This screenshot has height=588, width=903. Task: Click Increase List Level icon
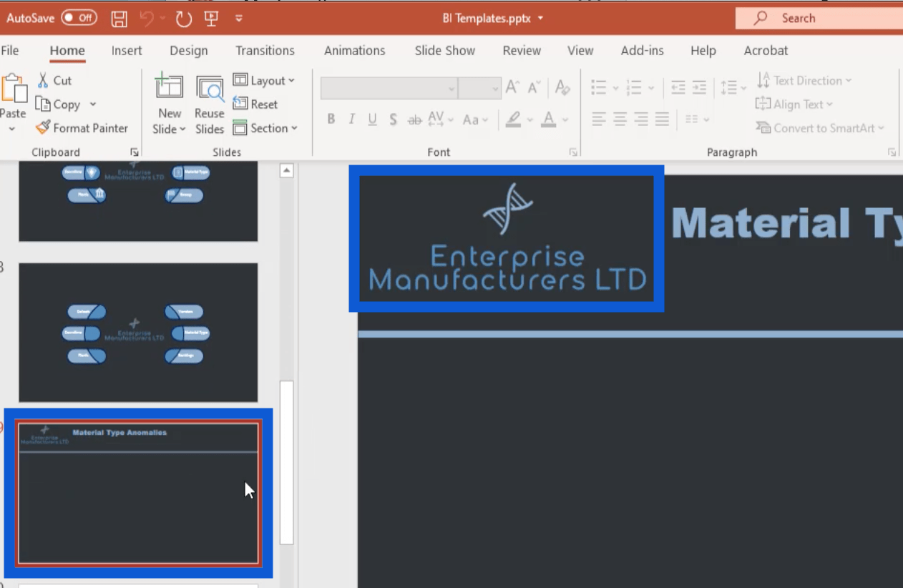point(699,88)
